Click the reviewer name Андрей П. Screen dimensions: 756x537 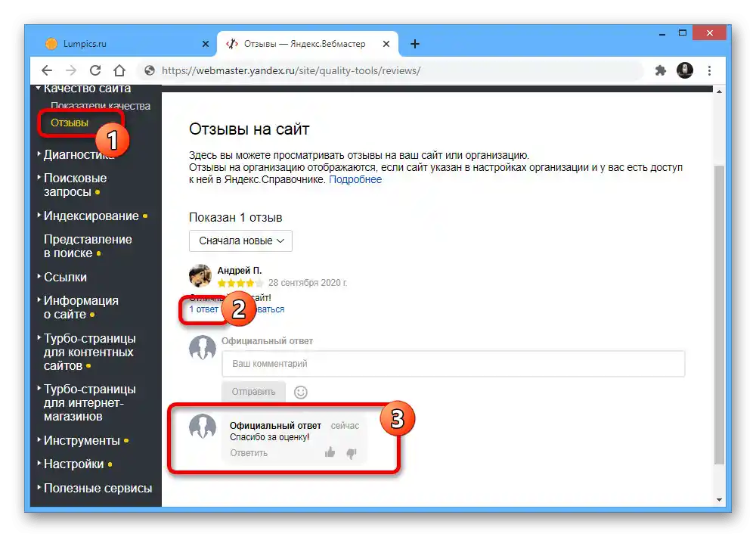[240, 271]
